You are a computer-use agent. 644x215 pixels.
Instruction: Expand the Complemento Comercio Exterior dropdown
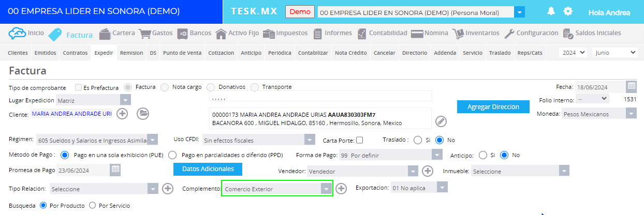[x=276, y=189]
